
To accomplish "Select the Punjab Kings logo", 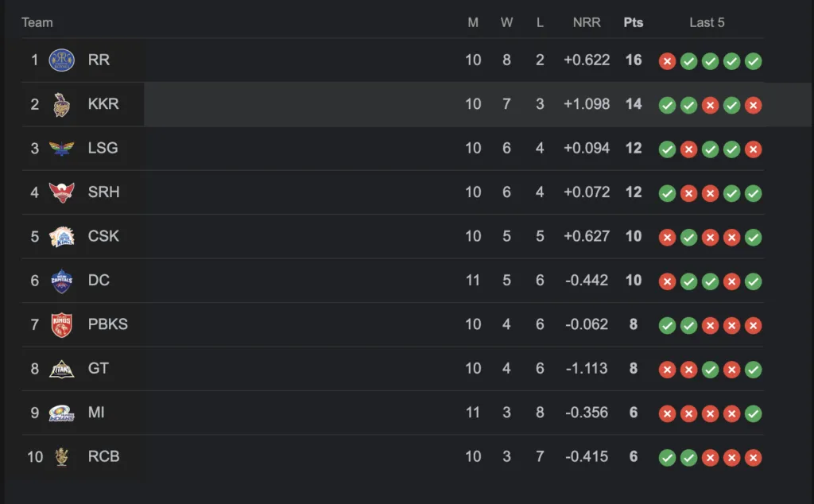I will click(61, 325).
